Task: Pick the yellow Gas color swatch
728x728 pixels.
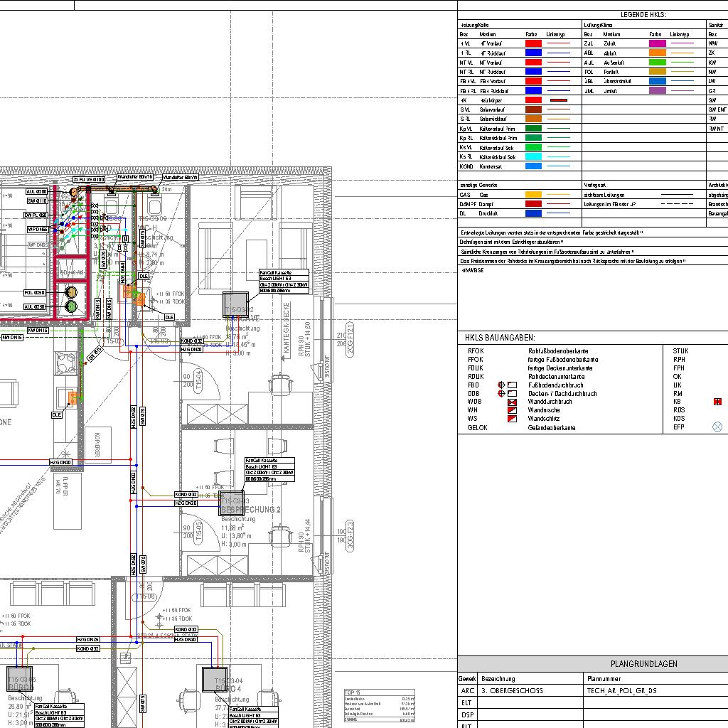Action: (x=532, y=194)
